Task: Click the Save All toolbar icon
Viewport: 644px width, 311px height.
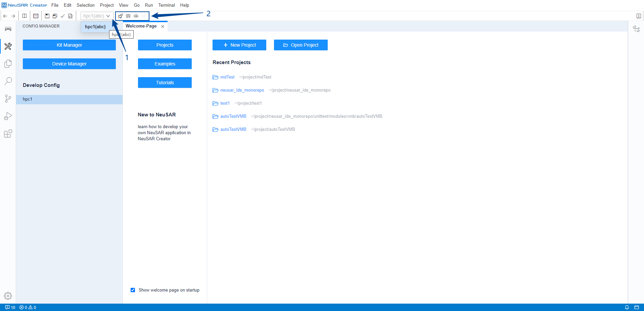Action: click(x=55, y=16)
